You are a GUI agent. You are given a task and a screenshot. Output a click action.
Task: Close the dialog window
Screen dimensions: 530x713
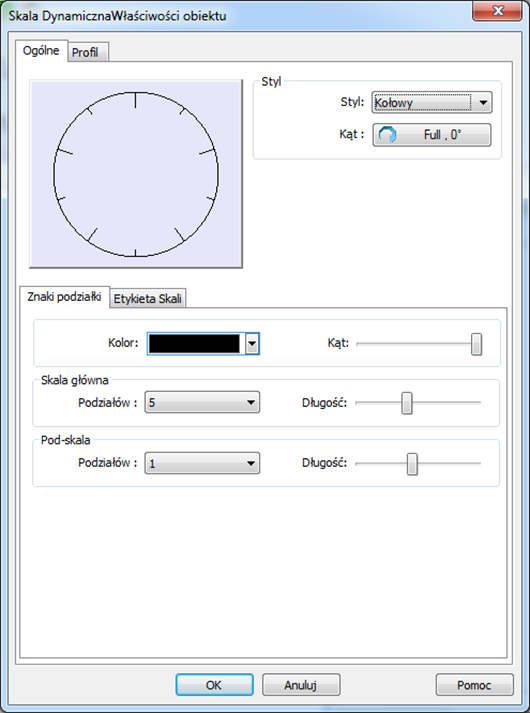tap(497, 10)
